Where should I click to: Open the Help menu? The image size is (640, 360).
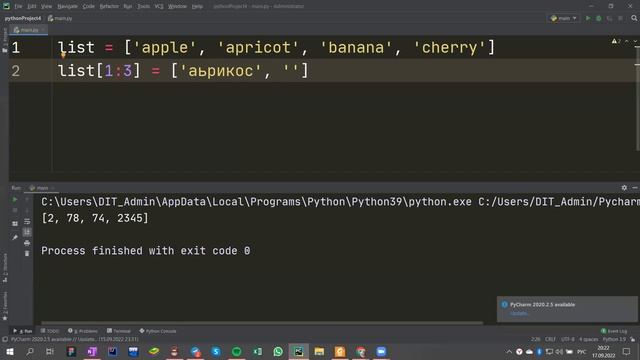[x=197, y=6]
